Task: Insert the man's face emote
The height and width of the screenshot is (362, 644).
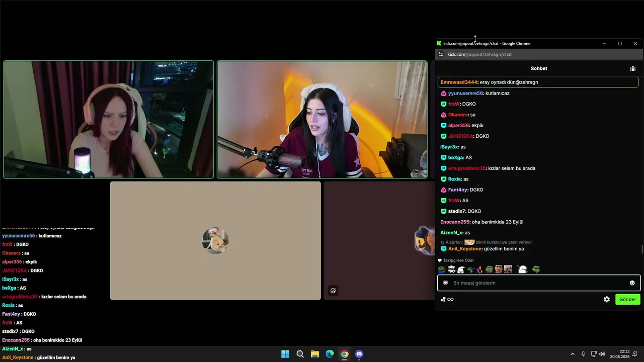Action: (x=499, y=269)
